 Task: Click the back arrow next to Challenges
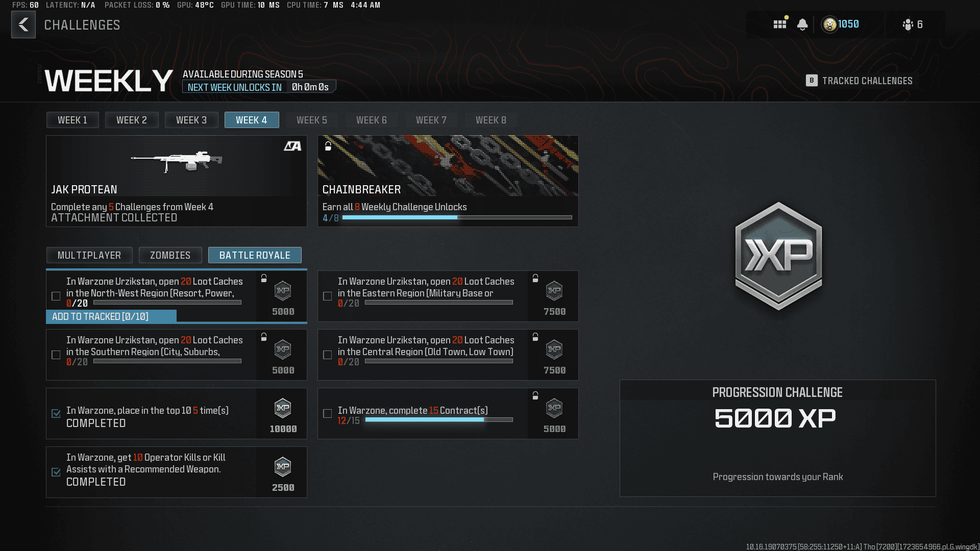tap(23, 24)
